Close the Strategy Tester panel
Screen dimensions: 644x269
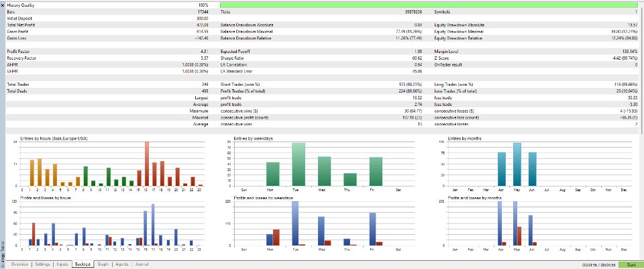point(3,5)
